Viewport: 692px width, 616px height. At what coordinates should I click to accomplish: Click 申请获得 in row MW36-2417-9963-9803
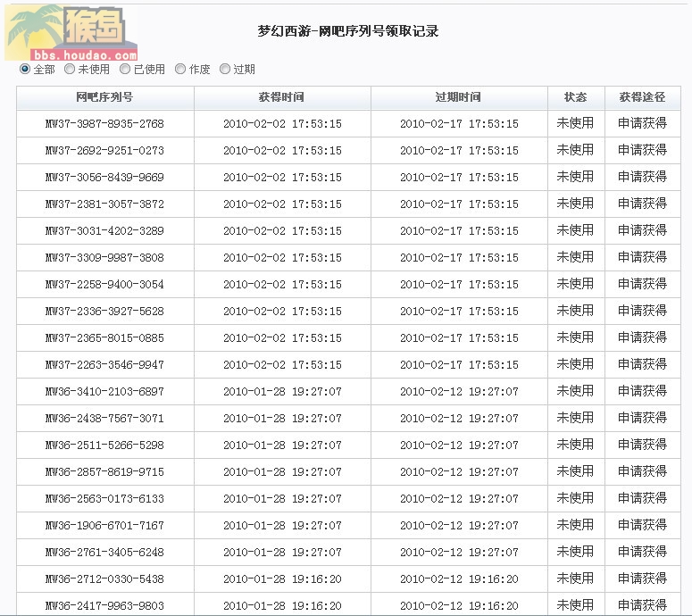pyautogui.click(x=642, y=605)
